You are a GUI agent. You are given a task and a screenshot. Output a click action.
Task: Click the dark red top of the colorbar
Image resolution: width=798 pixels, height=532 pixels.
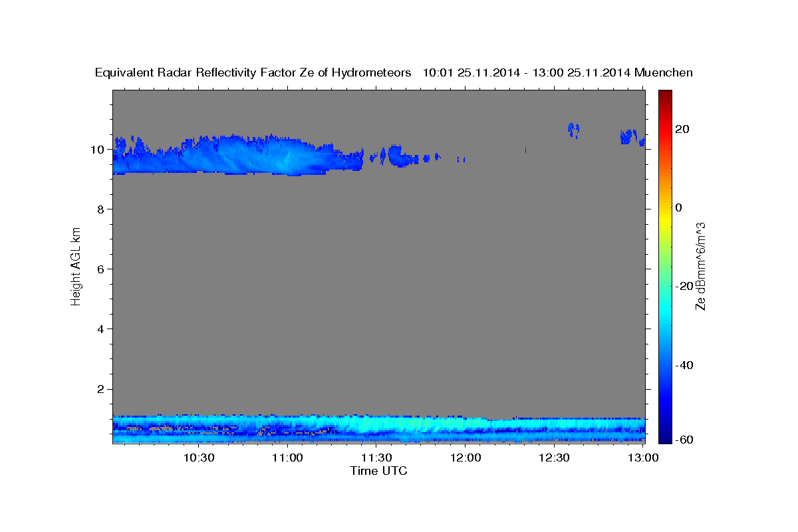pos(666,95)
